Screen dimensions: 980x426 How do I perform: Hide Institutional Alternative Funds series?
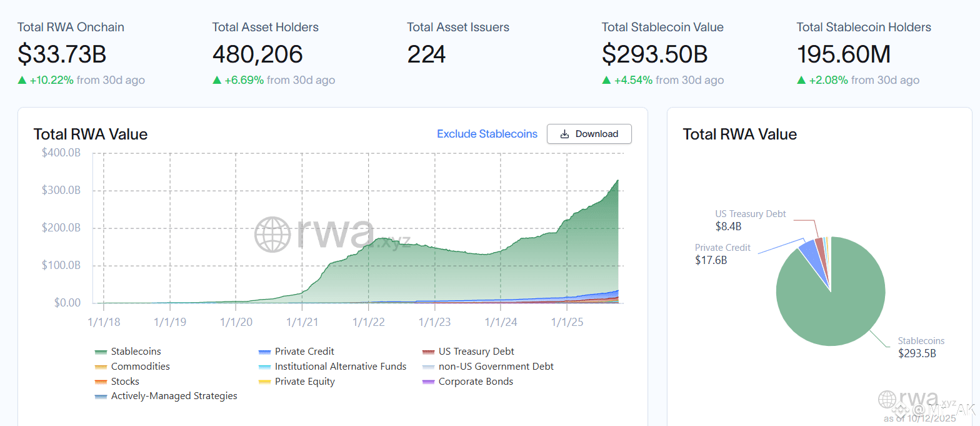(341, 367)
